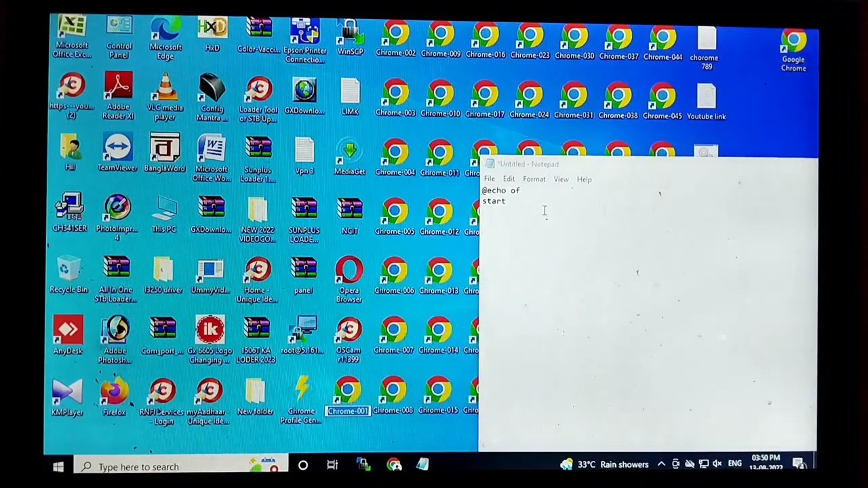Image resolution: width=868 pixels, height=488 pixels.
Task: Select the Chrome-001 shortcut icon
Action: (x=348, y=396)
